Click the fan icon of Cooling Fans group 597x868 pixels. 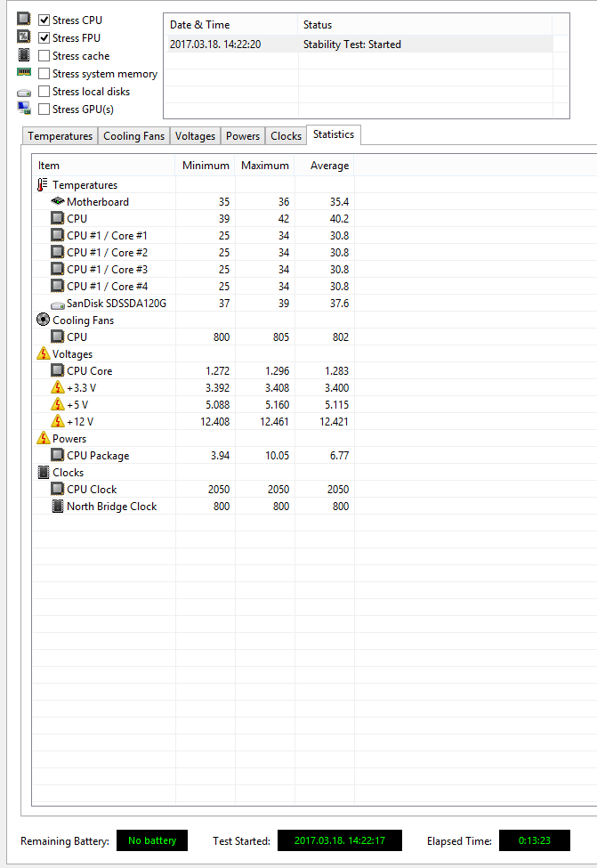click(44, 320)
